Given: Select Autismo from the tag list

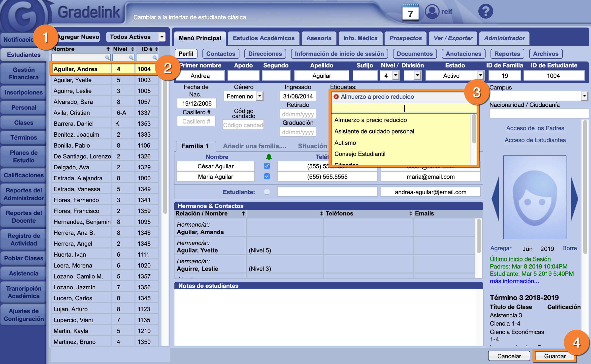Looking at the screenshot, I should pyautogui.click(x=345, y=143).
